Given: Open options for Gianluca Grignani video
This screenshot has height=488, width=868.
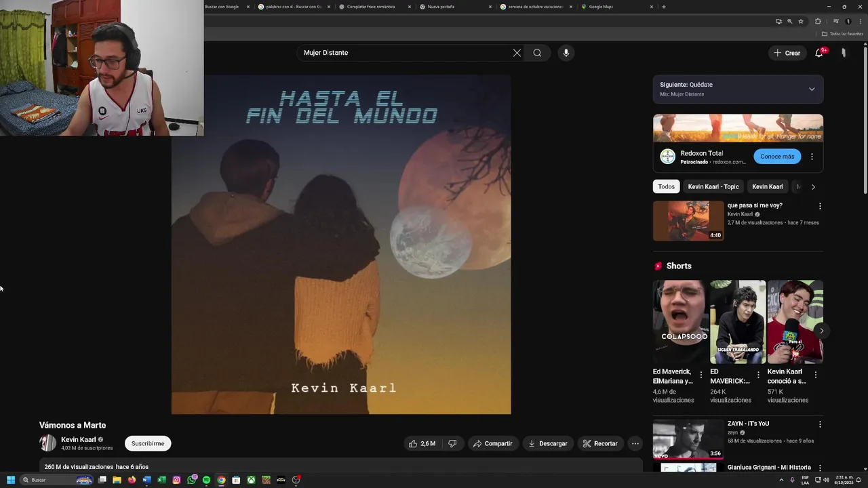Looking at the screenshot, I should pos(820,468).
